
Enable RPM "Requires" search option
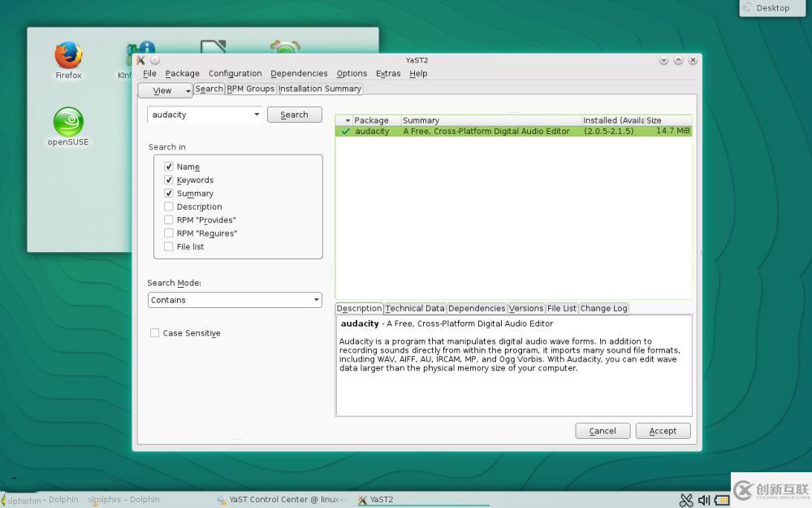168,233
